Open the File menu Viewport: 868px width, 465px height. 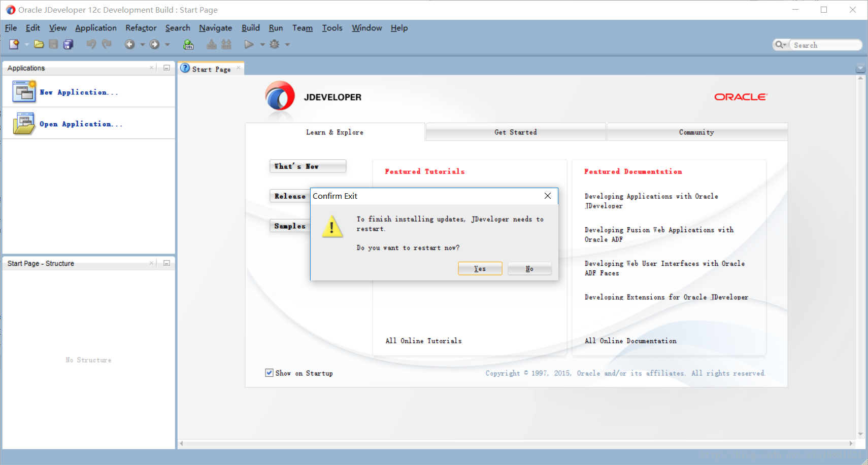tap(11, 28)
